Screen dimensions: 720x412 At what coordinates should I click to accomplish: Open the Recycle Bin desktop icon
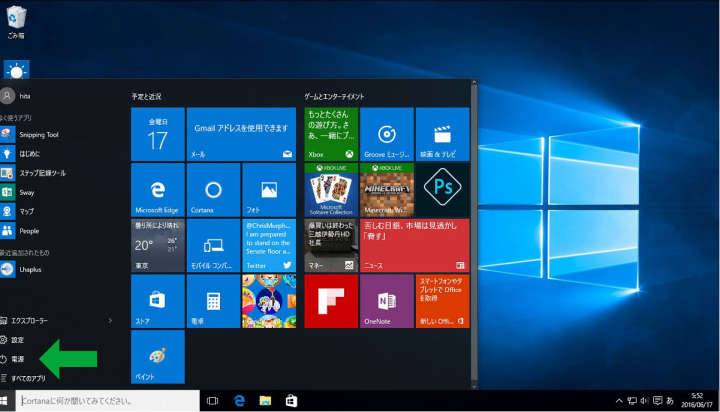pyautogui.click(x=16, y=22)
